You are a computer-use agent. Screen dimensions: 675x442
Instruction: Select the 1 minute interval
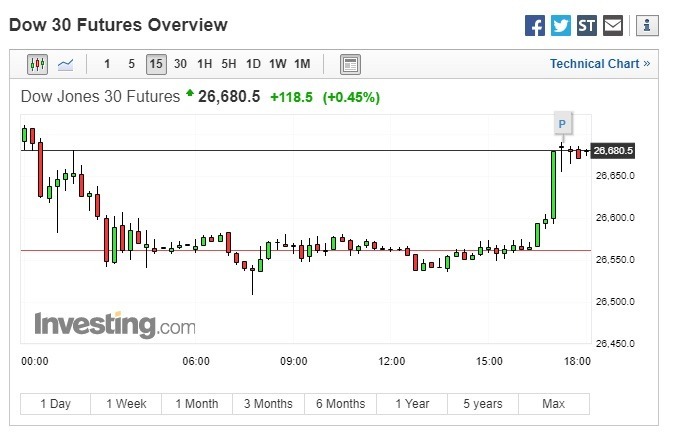[107, 64]
